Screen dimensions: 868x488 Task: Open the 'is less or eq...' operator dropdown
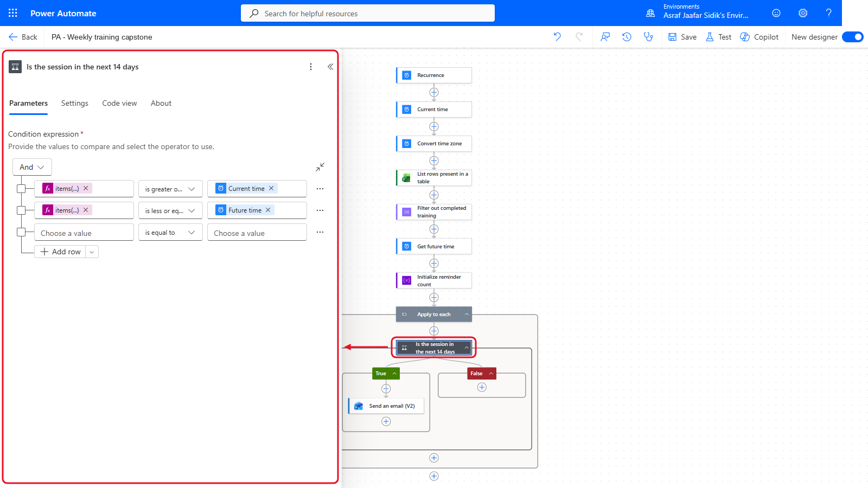(170, 210)
